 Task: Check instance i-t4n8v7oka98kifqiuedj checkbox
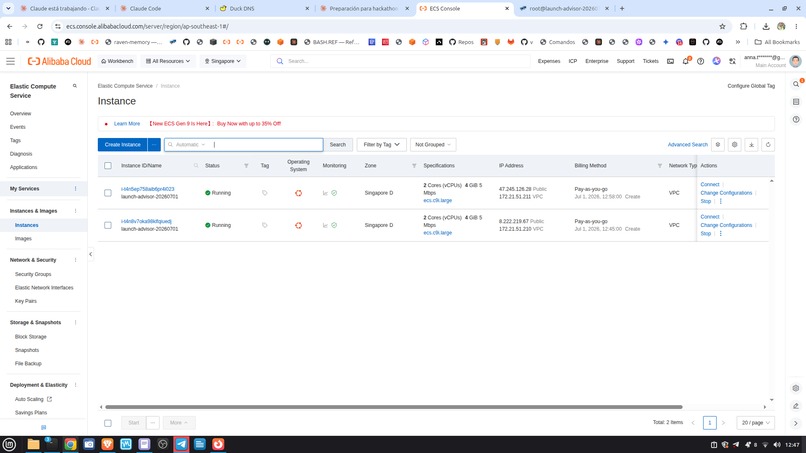click(x=108, y=225)
